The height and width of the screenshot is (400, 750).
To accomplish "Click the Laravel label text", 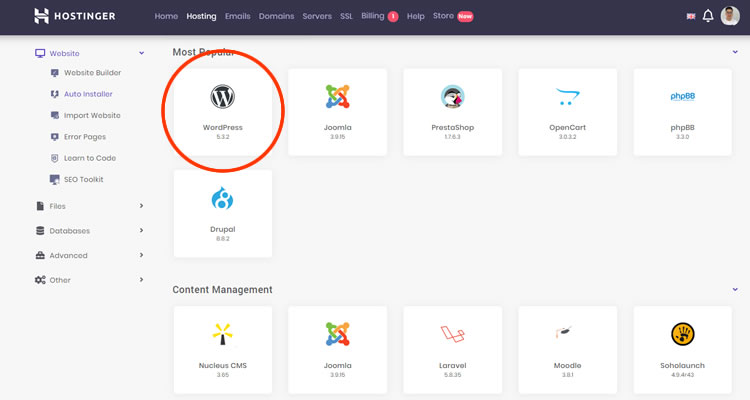I will [452, 365].
